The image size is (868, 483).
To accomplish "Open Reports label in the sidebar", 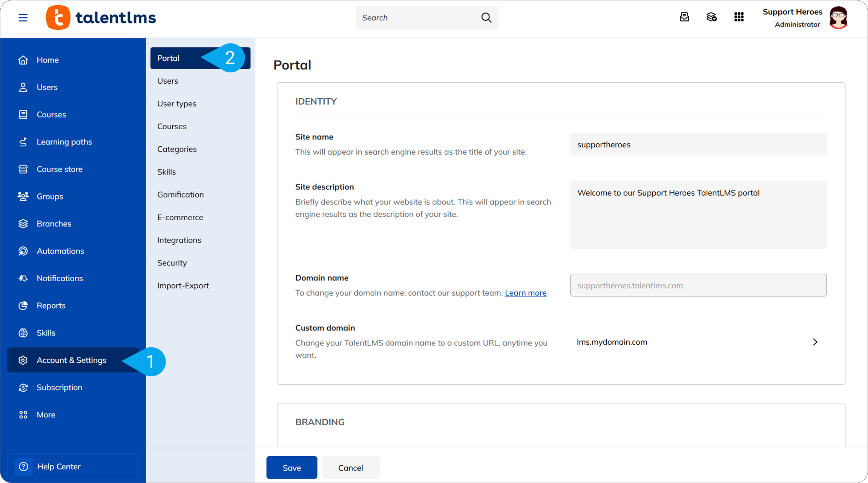I will click(x=51, y=305).
